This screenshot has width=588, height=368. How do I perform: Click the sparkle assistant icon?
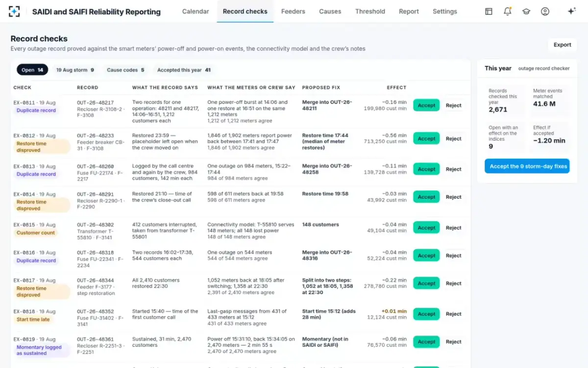click(x=571, y=11)
